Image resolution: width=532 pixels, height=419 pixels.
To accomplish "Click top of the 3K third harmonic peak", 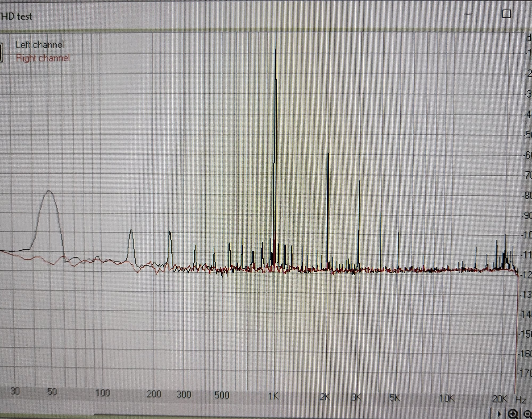I will tap(359, 181).
